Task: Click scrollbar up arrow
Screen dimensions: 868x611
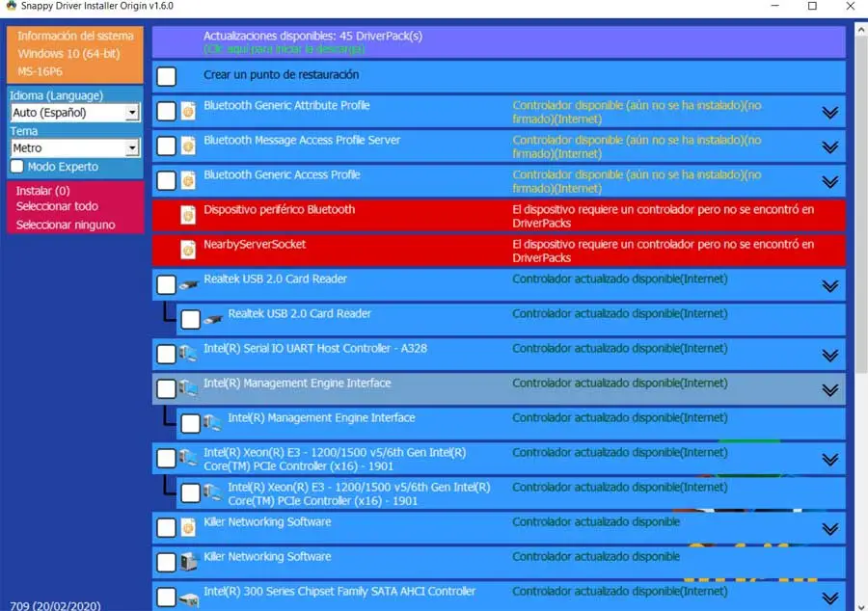Action: (x=861, y=30)
